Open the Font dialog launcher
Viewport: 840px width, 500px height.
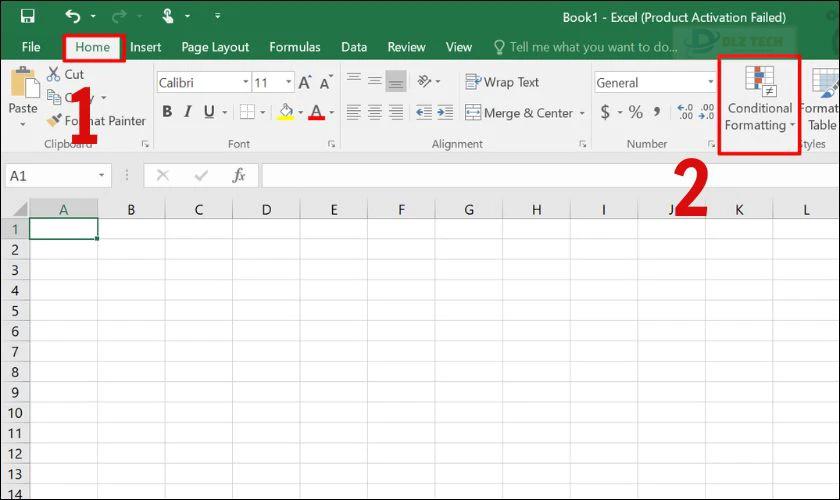[x=332, y=144]
